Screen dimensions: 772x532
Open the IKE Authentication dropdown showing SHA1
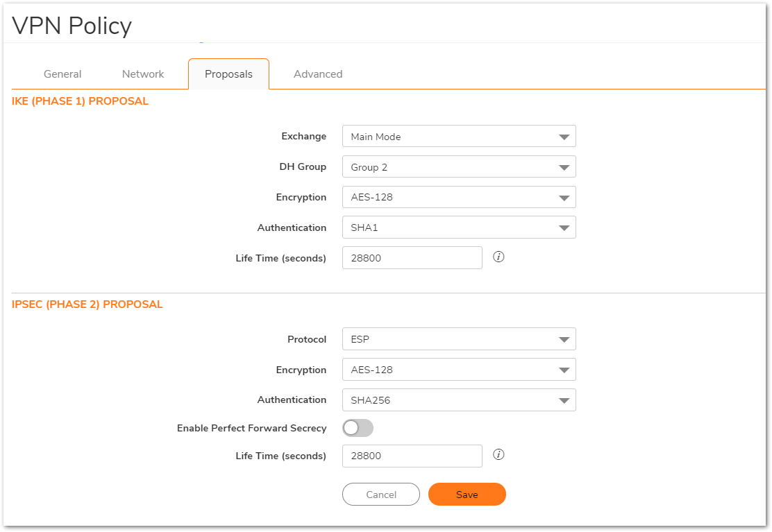459,228
